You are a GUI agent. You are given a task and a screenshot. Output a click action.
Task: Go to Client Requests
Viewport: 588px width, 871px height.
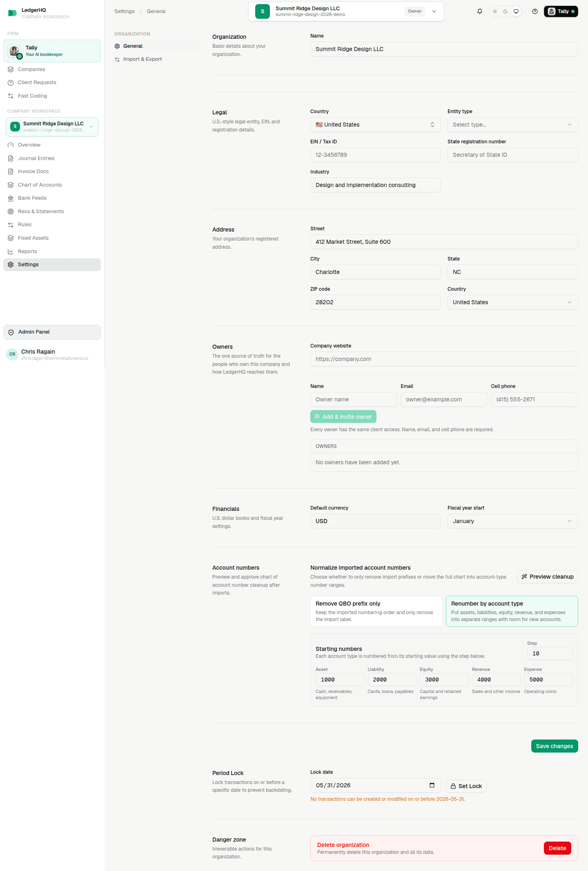(52, 82)
